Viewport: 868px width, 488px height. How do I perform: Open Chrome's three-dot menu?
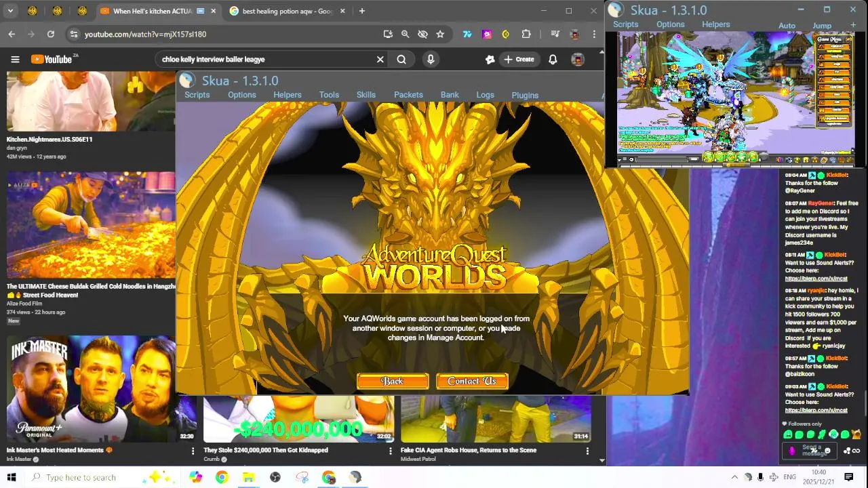[594, 34]
